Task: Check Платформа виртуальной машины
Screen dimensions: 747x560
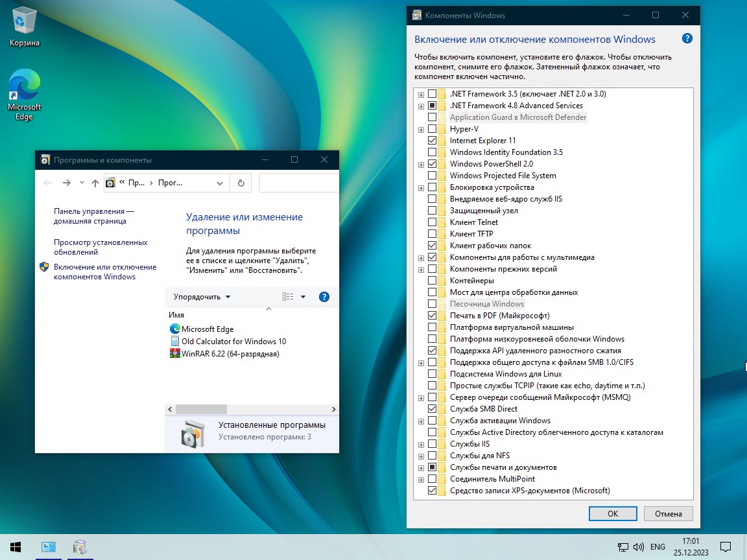Action: pyautogui.click(x=432, y=327)
